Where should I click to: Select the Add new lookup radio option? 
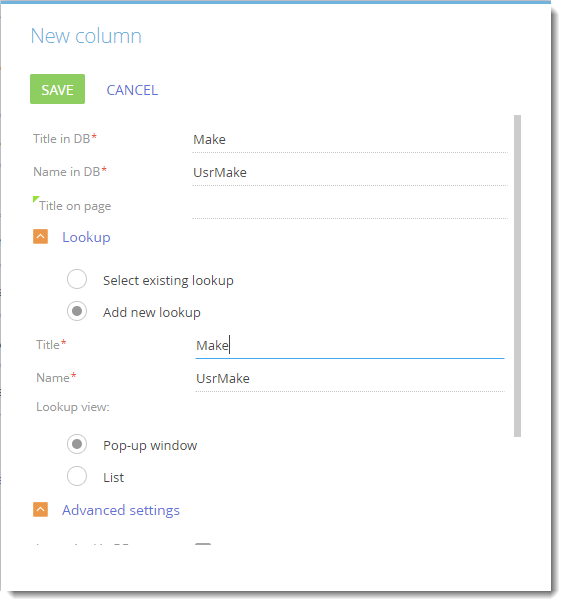77,311
